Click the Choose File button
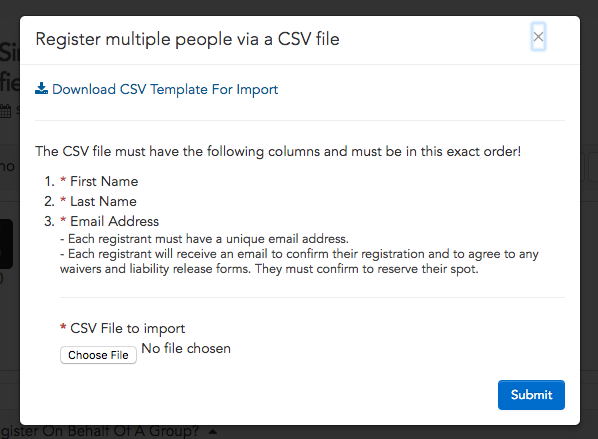The image size is (598, 439). click(x=98, y=355)
